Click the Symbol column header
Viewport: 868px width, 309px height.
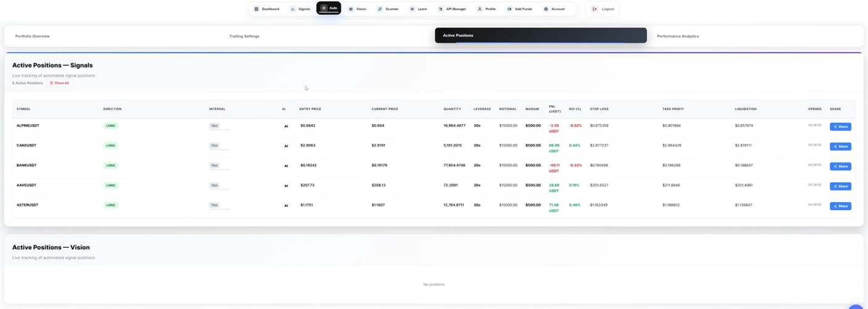click(23, 109)
